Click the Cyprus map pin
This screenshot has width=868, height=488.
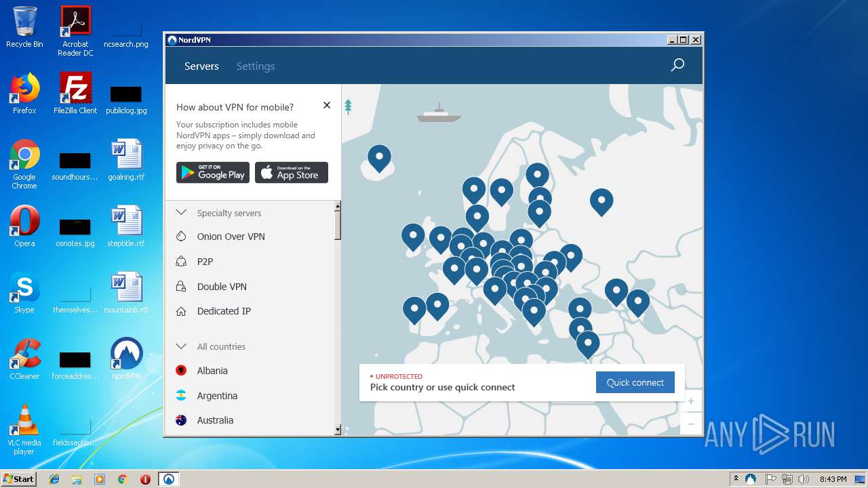[x=580, y=330]
